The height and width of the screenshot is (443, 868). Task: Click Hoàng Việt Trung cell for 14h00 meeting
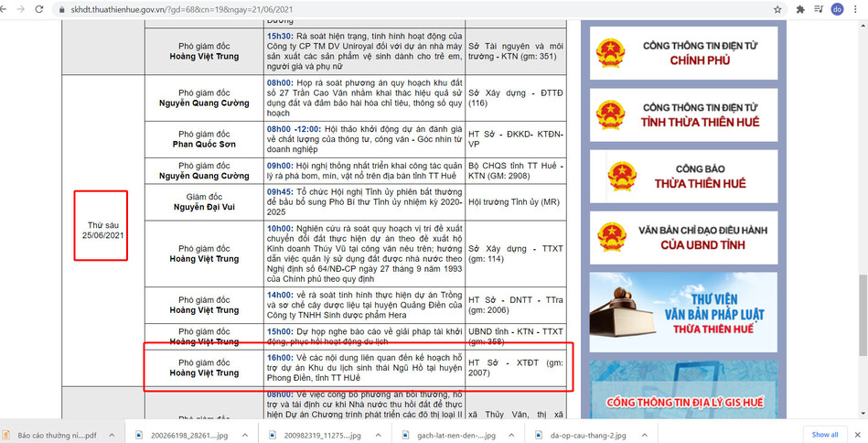(x=204, y=305)
